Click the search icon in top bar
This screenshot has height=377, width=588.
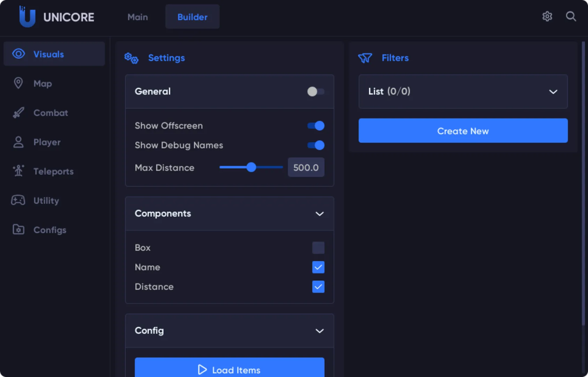[571, 16]
